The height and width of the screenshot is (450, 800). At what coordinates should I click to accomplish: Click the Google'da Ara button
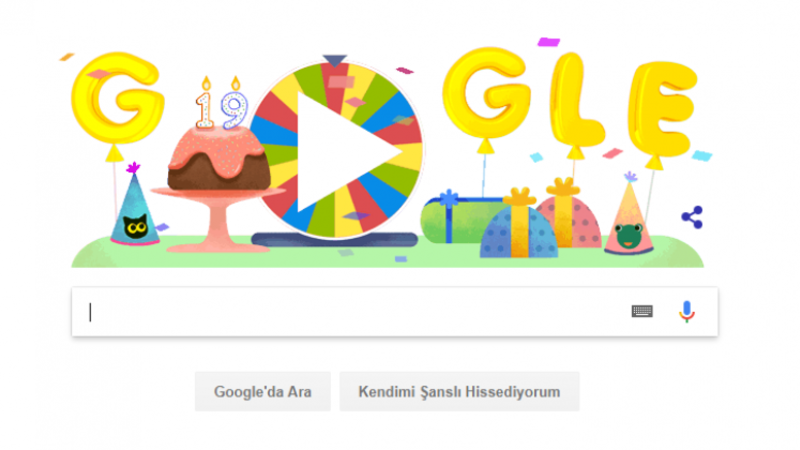click(263, 391)
